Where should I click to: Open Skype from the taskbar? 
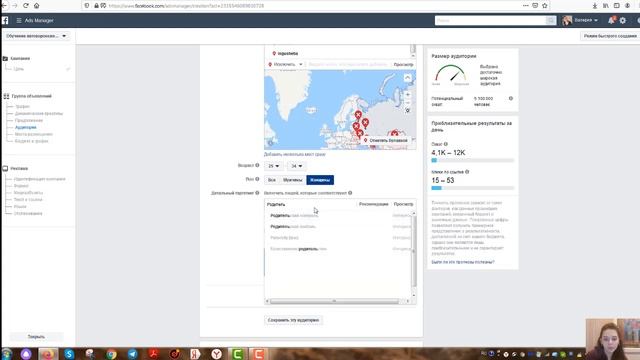[x=69, y=354]
